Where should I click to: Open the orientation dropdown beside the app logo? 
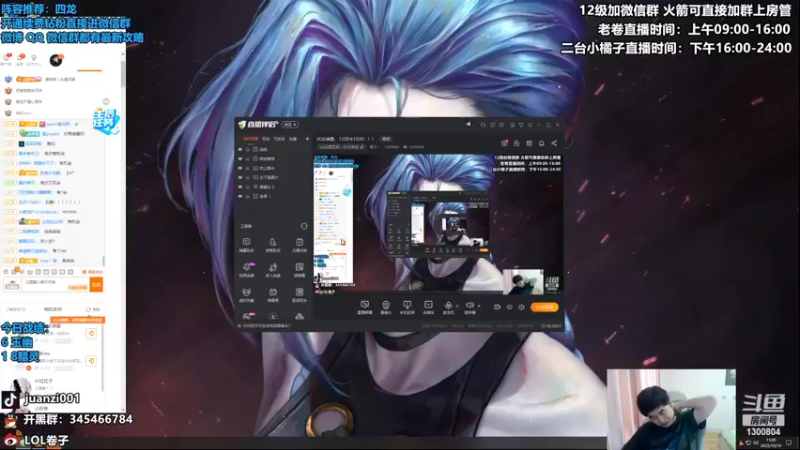290,124
